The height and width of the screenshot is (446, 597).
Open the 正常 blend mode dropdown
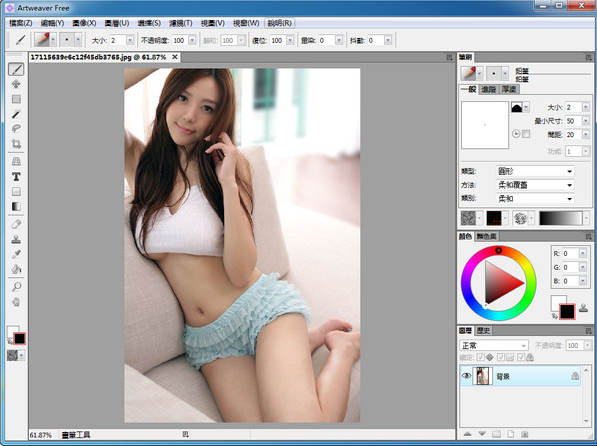pyautogui.click(x=494, y=345)
